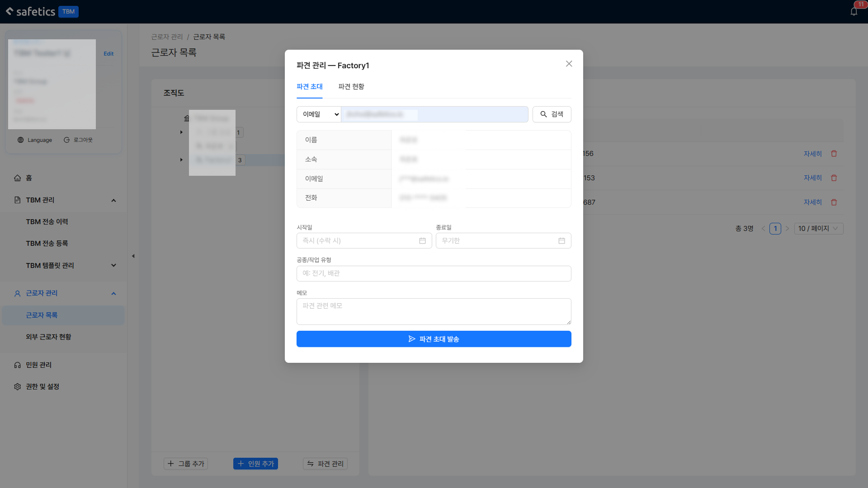Click the home icon beside 홈
This screenshot has width=868, height=488.
(x=18, y=178)
